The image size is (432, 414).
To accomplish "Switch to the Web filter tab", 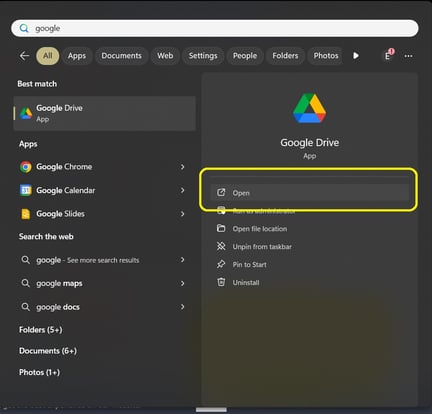I will tap(165, 56).
